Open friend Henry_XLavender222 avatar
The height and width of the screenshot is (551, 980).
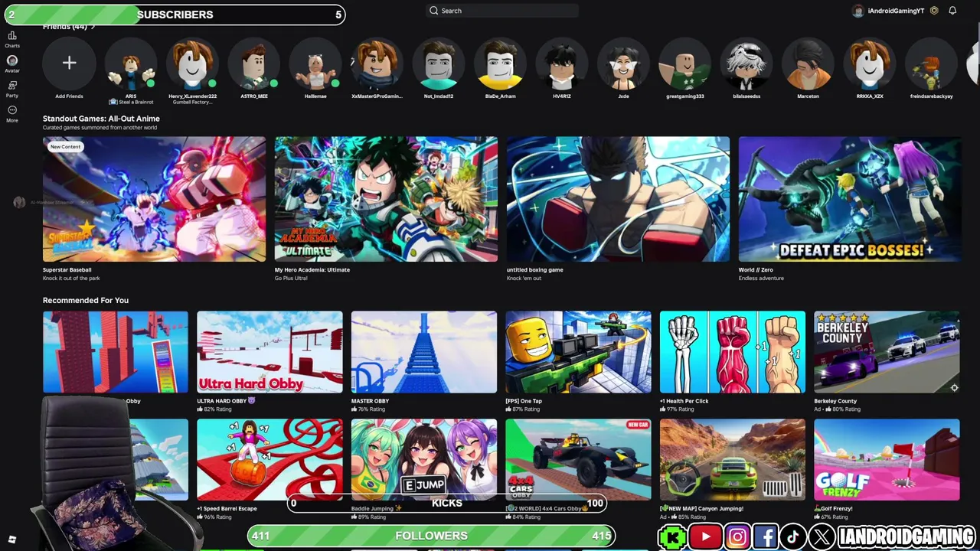192,63
